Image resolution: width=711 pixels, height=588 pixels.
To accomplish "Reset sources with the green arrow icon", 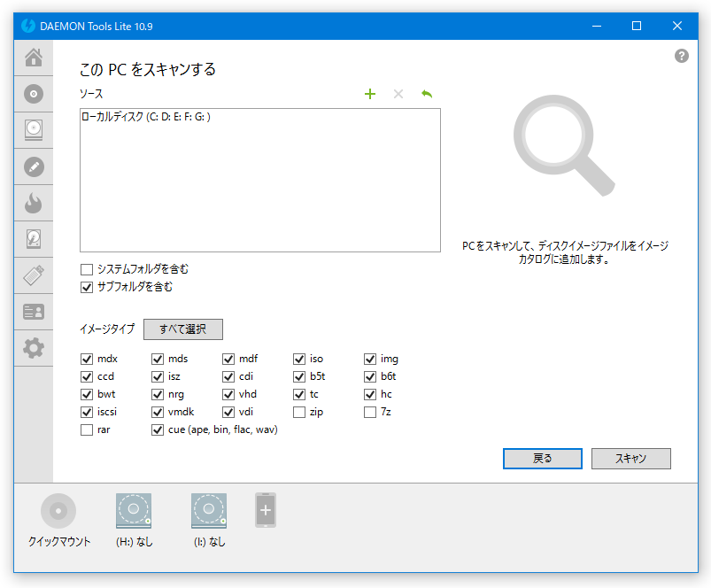I will tap(427, 94).
